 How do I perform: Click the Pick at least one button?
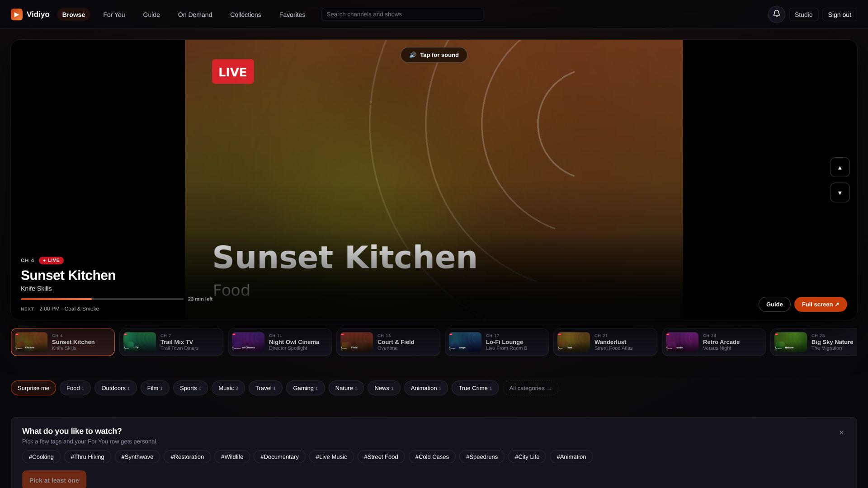point(54,480)
